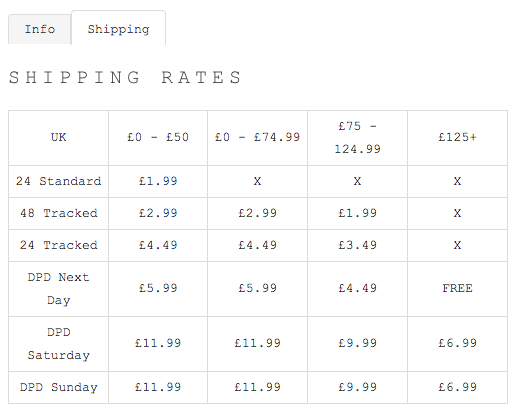Switch to the Info tab

40,29
